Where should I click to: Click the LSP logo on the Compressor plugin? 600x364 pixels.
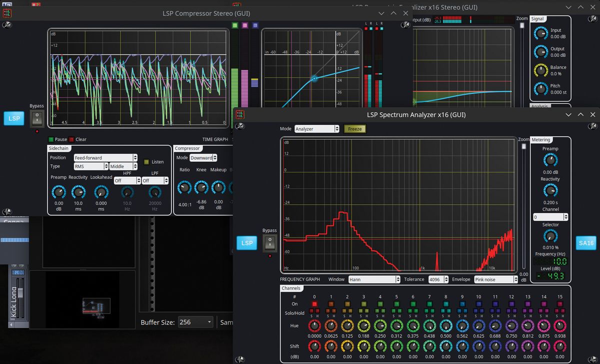pos(13,118)
